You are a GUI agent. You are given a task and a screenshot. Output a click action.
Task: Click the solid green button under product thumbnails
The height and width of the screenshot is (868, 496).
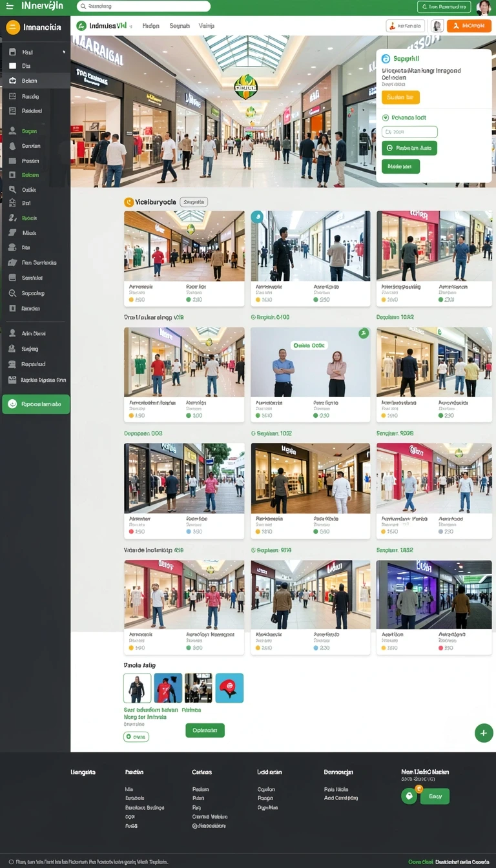pos(205,730)
